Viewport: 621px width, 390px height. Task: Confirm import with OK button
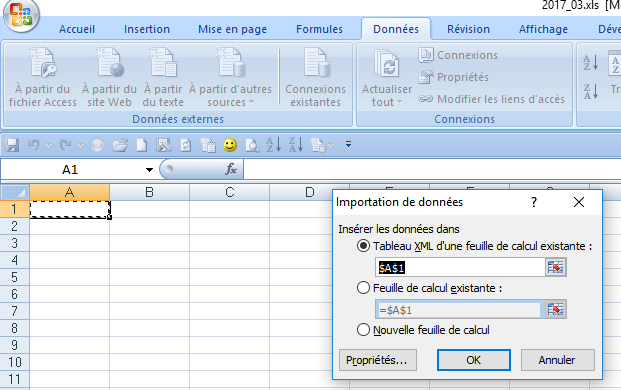click(474, 360)
